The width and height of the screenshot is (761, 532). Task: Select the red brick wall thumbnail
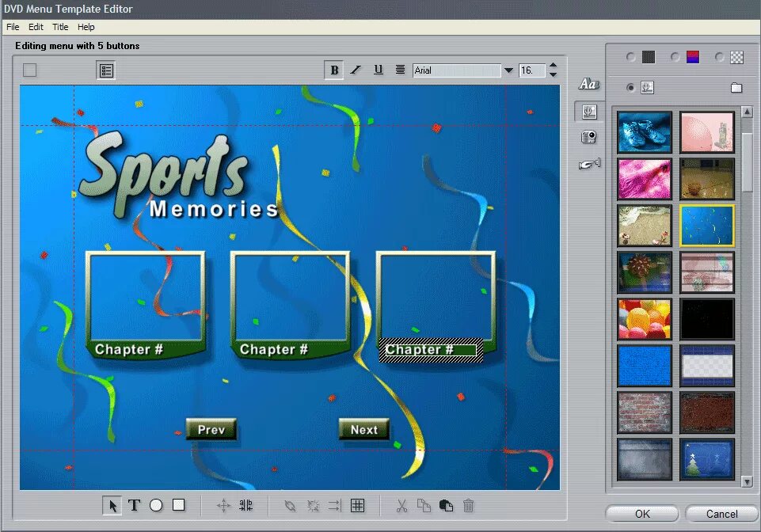645,412
